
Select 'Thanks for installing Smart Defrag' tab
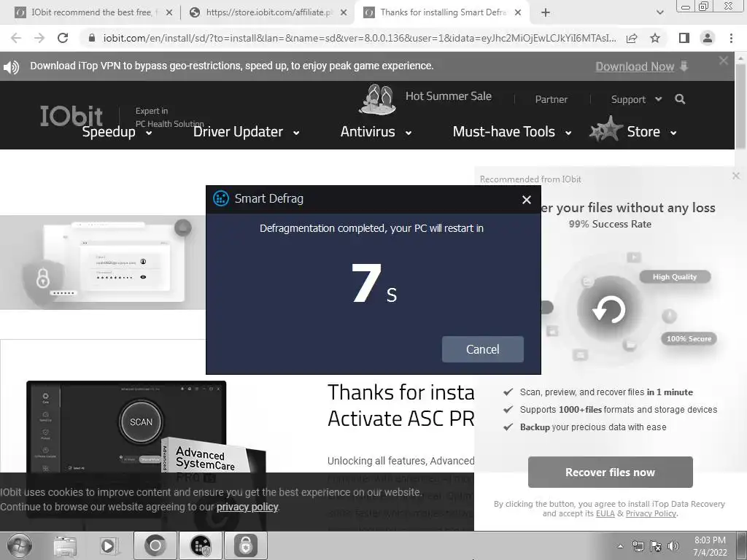point(441,12)
